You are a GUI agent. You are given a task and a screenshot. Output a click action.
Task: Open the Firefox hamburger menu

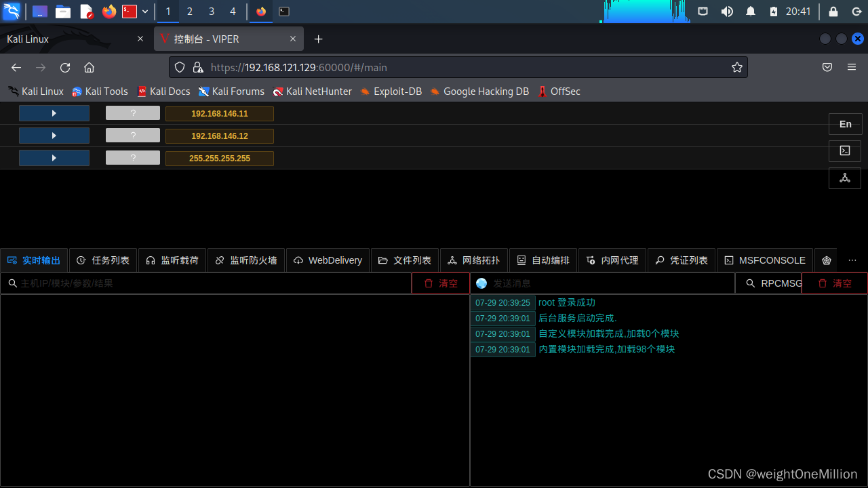[x=852, y=67]
